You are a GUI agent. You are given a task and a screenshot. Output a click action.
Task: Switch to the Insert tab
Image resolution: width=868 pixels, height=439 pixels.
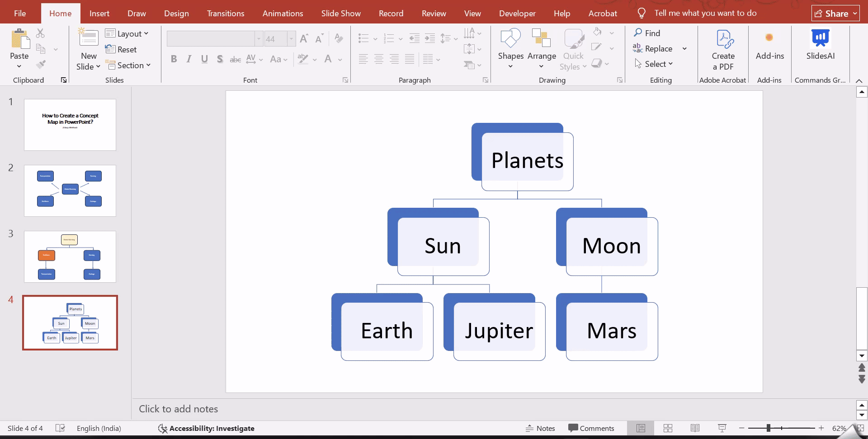pyautogui.click(x=99, y=13)
